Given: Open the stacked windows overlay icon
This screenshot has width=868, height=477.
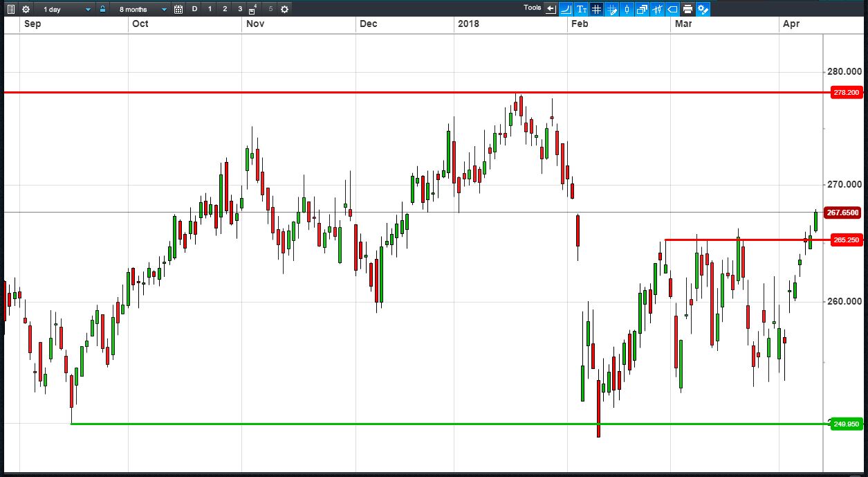Looking at the screenshot, I should point(642,9).
